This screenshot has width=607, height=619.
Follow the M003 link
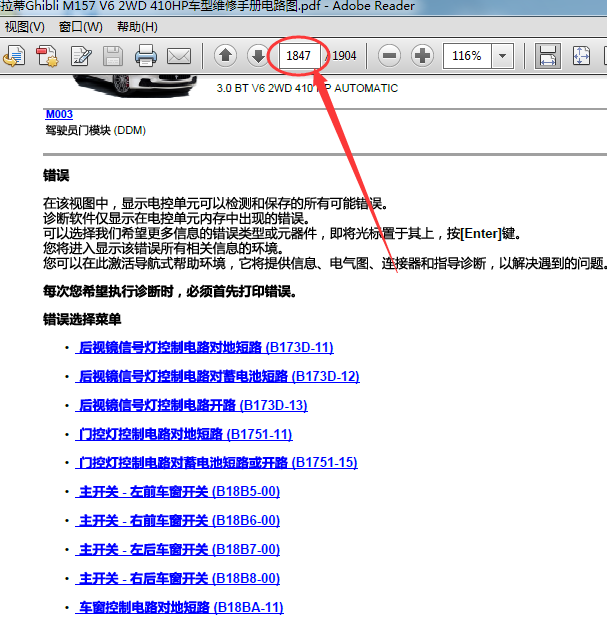59,114
